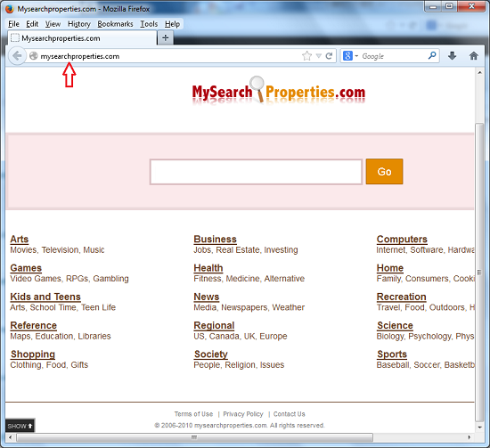Open the Contact Us link
The image size is (490, 448).
[x=289, y=414]
